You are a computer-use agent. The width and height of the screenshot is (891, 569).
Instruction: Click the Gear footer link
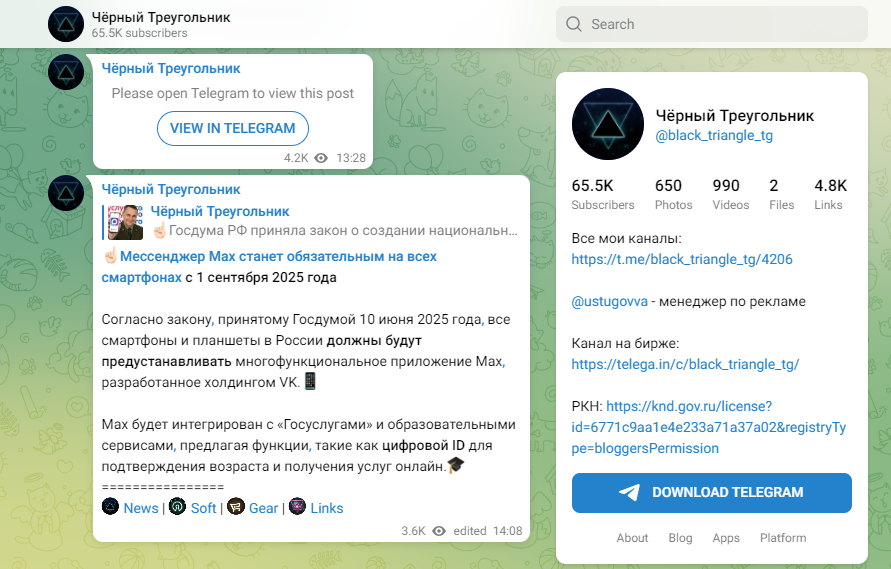(264, 508)
